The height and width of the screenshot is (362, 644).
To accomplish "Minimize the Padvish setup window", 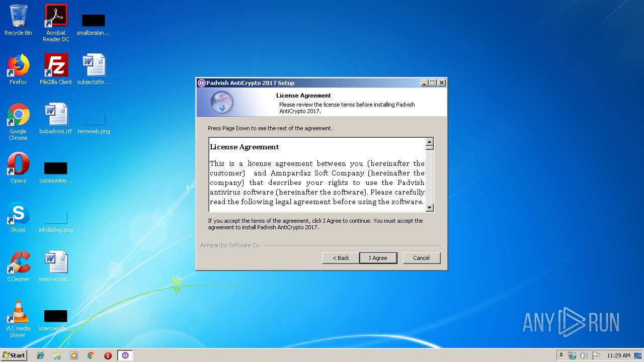I will tap(424, 83).
